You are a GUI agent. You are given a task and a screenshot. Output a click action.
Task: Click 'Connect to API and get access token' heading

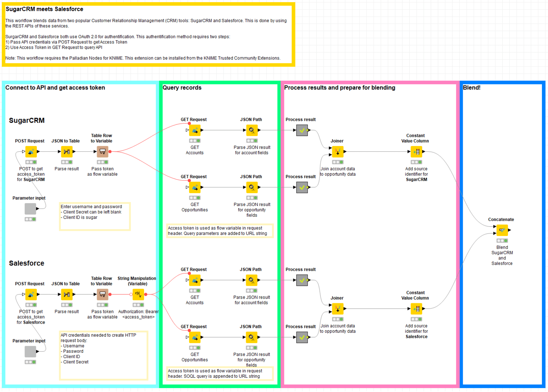(55, 88)
